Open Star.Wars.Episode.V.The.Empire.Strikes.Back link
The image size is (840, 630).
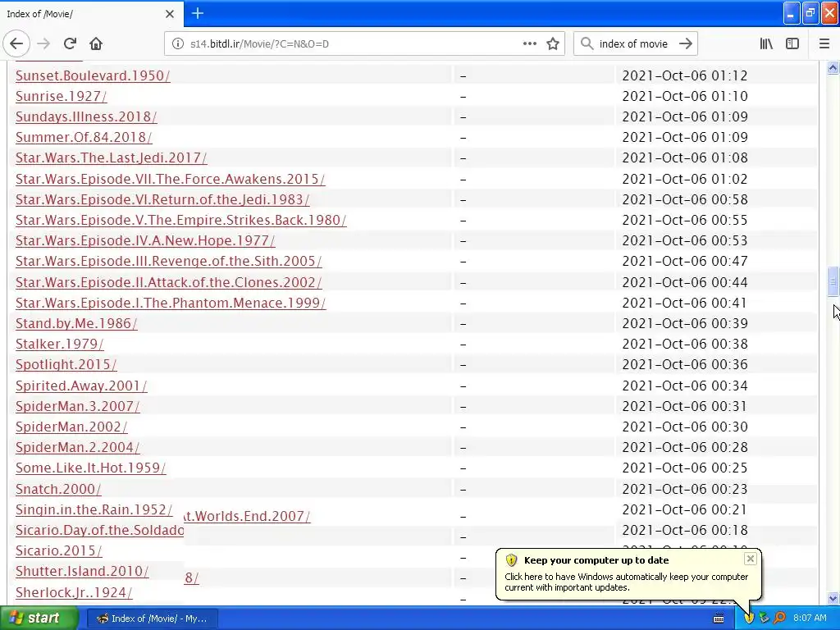181,220
